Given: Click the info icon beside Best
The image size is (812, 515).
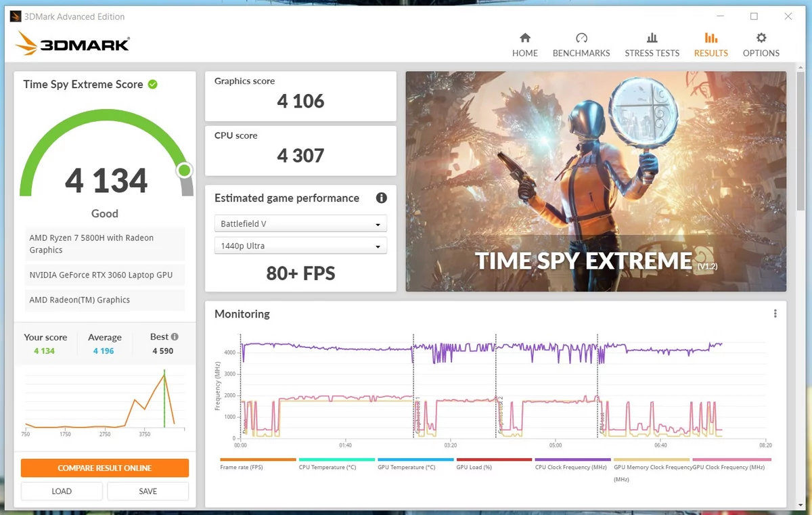Looking at the screenshot, I should (175, 336).
